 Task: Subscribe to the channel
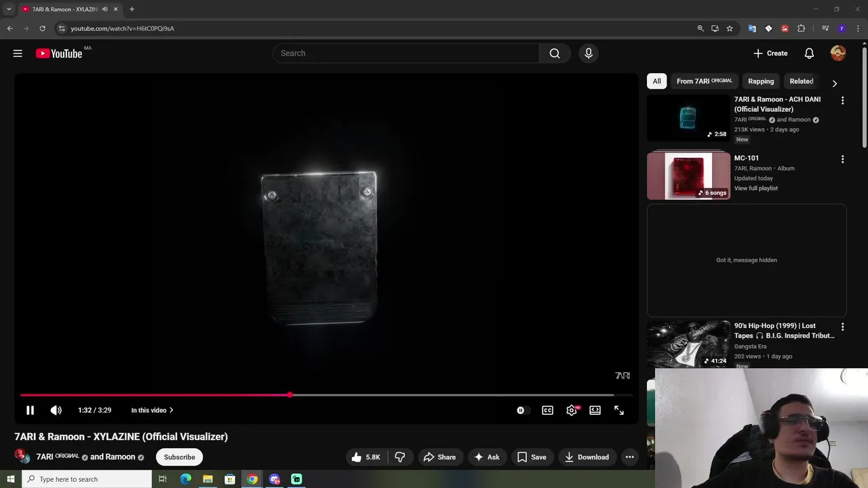[x=180, y=457]
